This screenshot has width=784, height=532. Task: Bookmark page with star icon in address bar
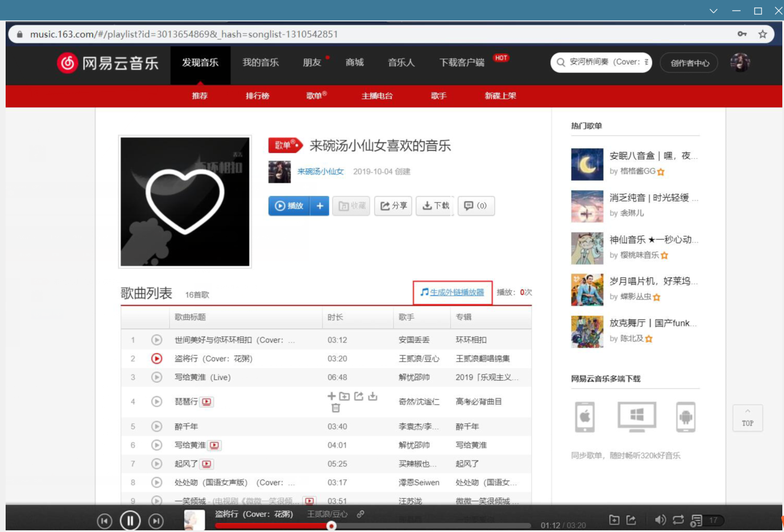click(763, 34)
